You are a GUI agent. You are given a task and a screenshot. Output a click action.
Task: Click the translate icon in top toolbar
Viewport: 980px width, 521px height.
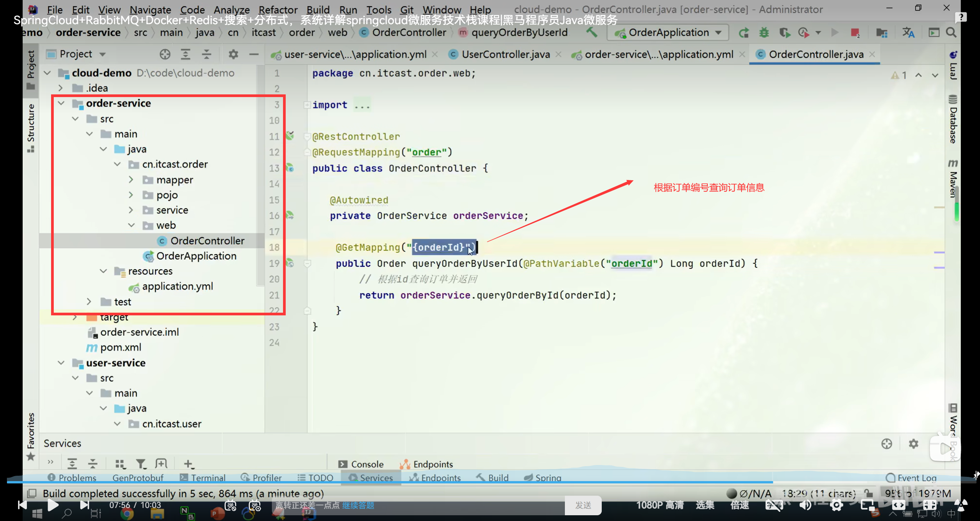908,33
